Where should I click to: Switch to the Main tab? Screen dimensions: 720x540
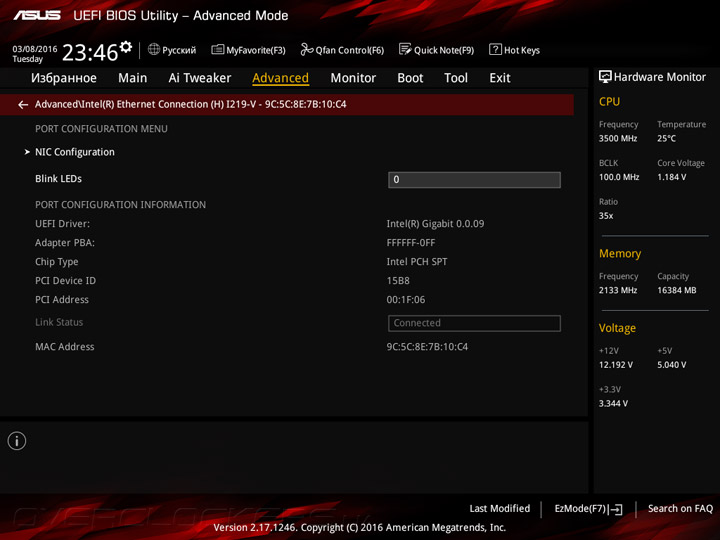pyautogui.click(x=133, y=78)
